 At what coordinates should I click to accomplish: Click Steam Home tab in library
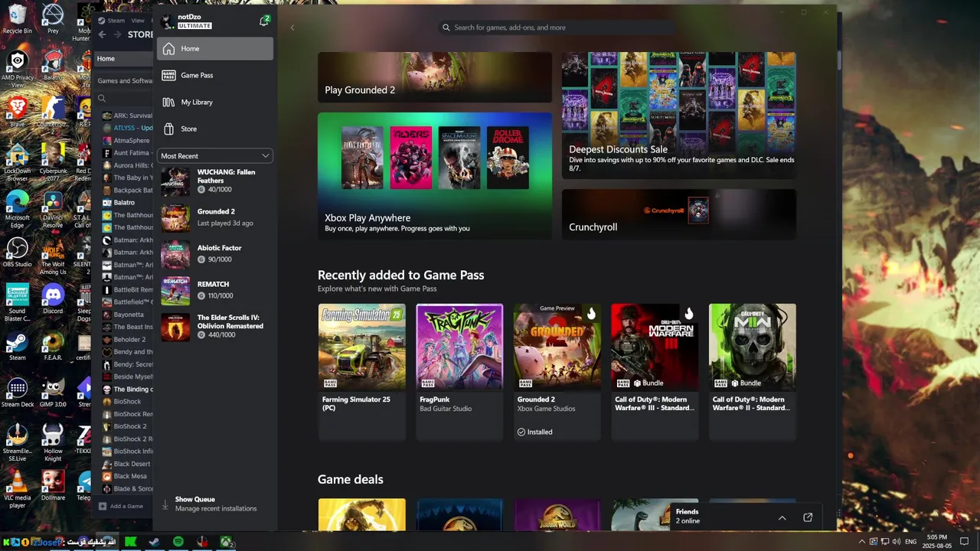(106, 59)
